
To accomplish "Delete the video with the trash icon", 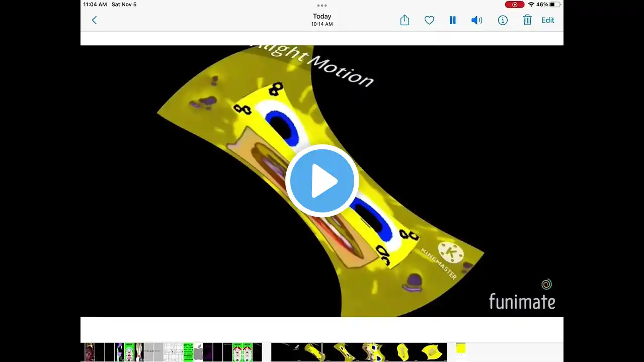I will pyautogui.click(x=527, y=20).
